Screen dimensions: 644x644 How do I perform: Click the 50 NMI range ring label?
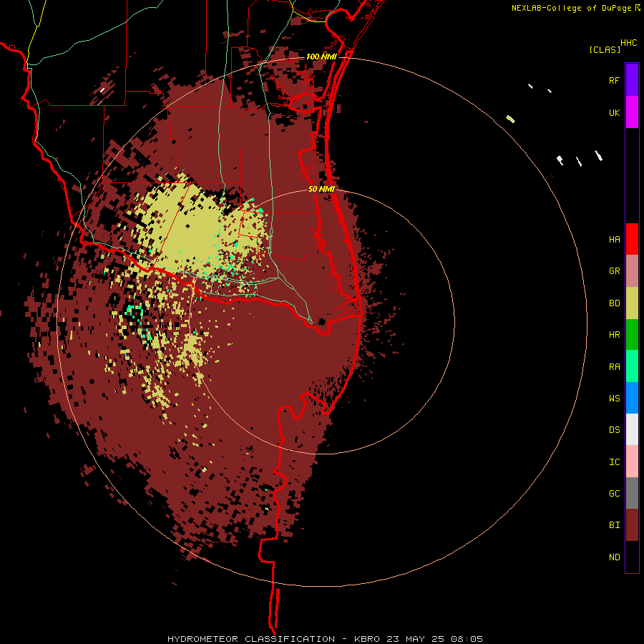[x=321, y=189]
